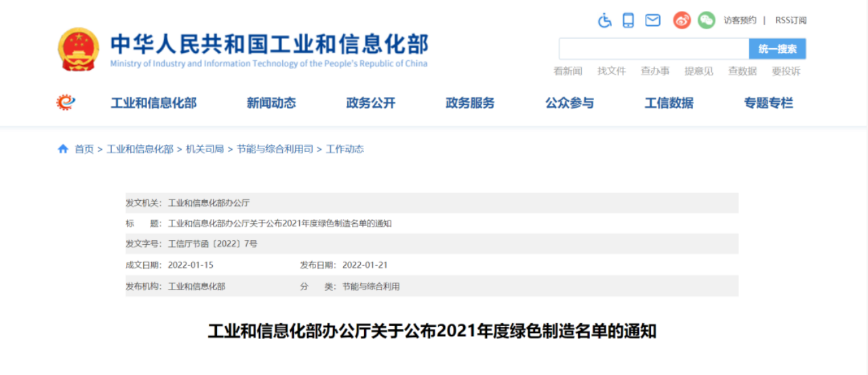This screenshot has height=375, width=868.
Task: Click the bold article headline
Action: tap(432, 332)
